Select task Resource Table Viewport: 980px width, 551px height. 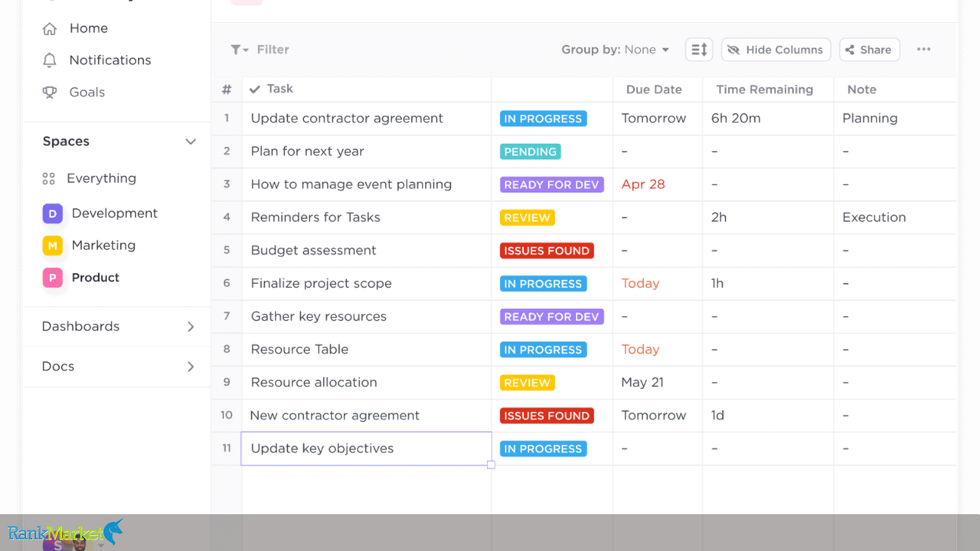[299, 350]
